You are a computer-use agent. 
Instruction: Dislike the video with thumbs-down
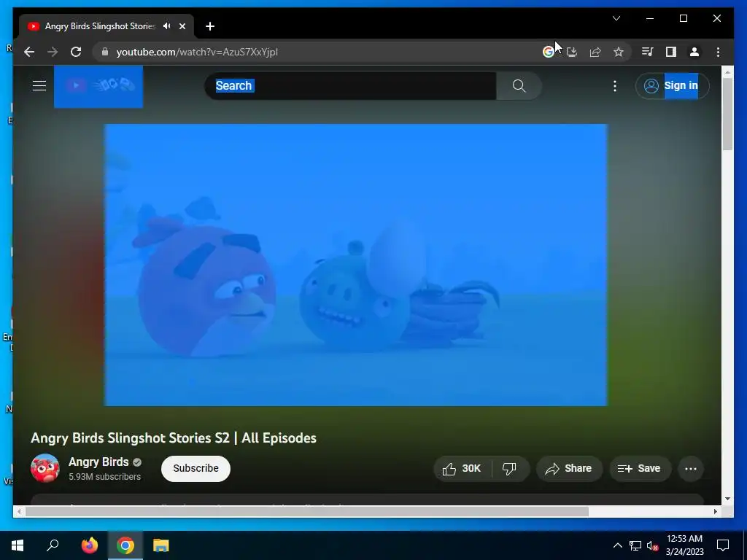(x=510, y=469)
